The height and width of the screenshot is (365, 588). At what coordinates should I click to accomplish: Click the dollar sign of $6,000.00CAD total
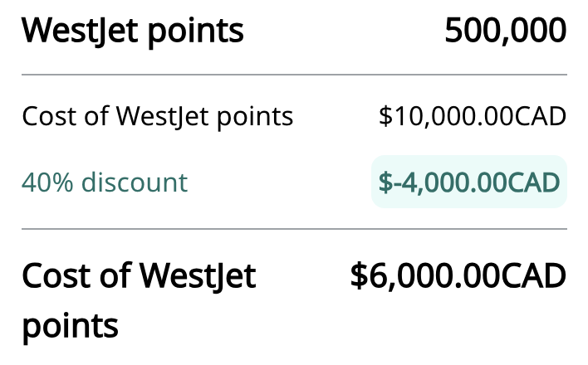tap(359, 275)
